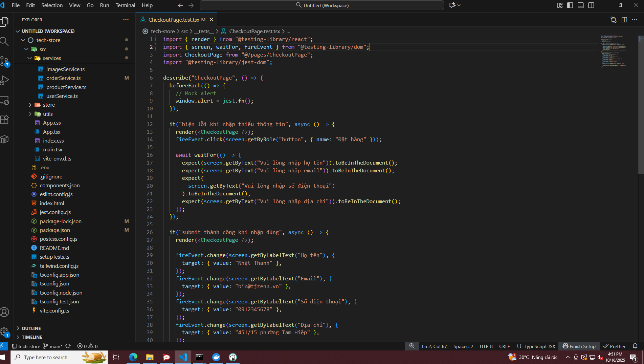
Task: Split the editor to the right
Action: point(624,20)
